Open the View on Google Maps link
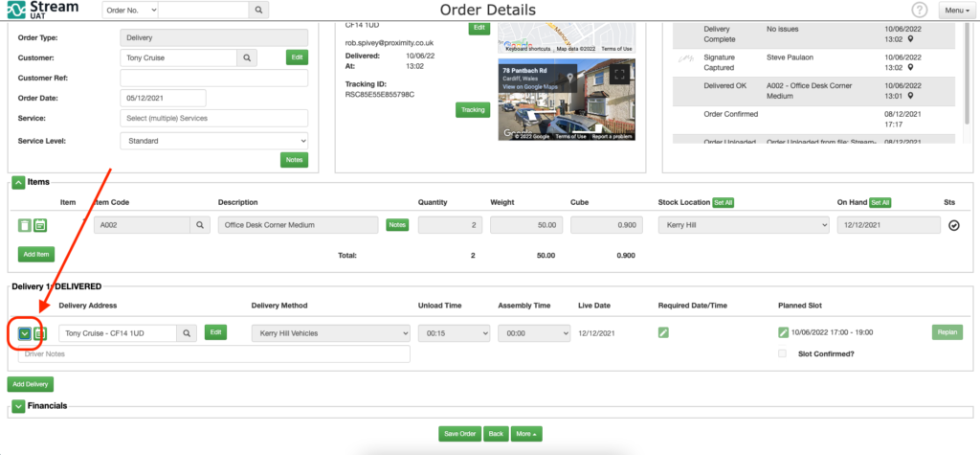 pyautogui.click(x=530, y=87)
